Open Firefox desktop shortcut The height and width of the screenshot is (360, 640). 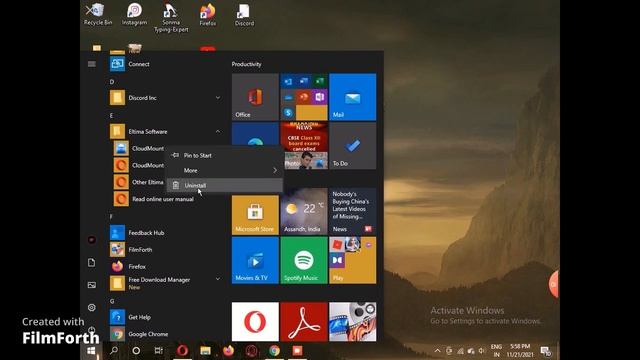pos(207,14)
